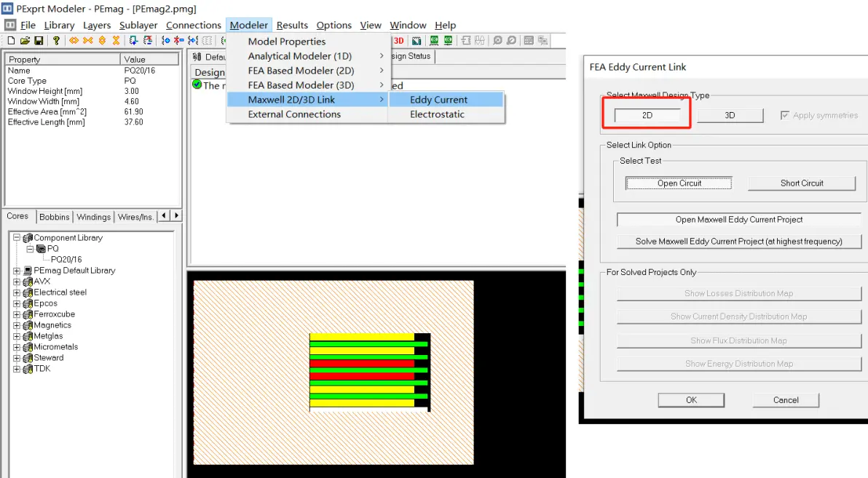Click the yellow question mark help icon
The width and height of the screenshot is (868, 478).
coord(56,41)
